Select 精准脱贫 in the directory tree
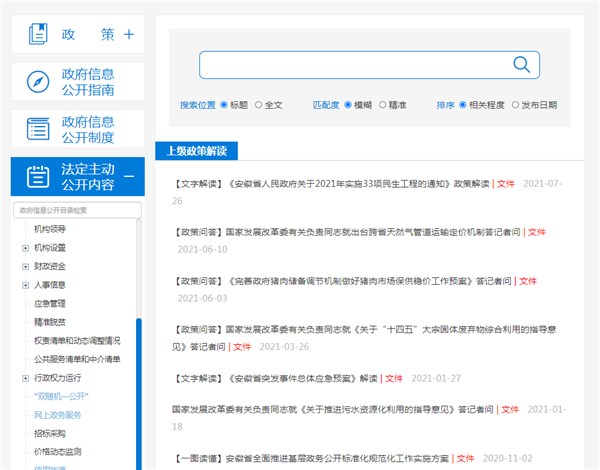Image resolution: width=600 pixels, height=470 pixels. tap(50, 322)
